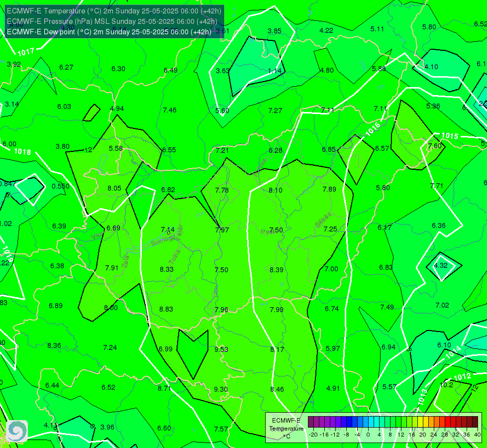The image size is (487, 448).
Task: Click the county label 'Zala'
Action: [x=125, y=261]
